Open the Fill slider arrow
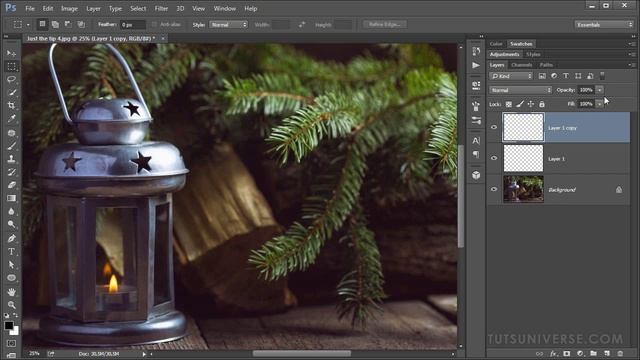This screenshot has height=360, width=640. pos(599,104)
